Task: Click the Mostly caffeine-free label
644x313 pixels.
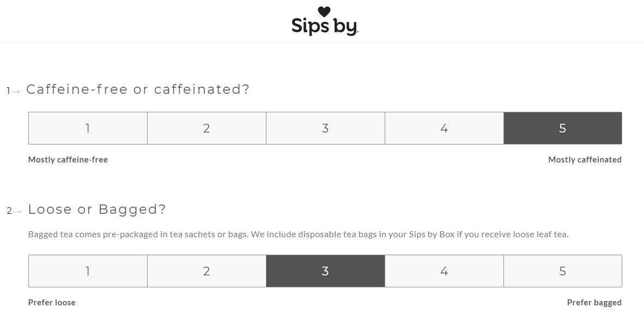Action: point(68,160)
